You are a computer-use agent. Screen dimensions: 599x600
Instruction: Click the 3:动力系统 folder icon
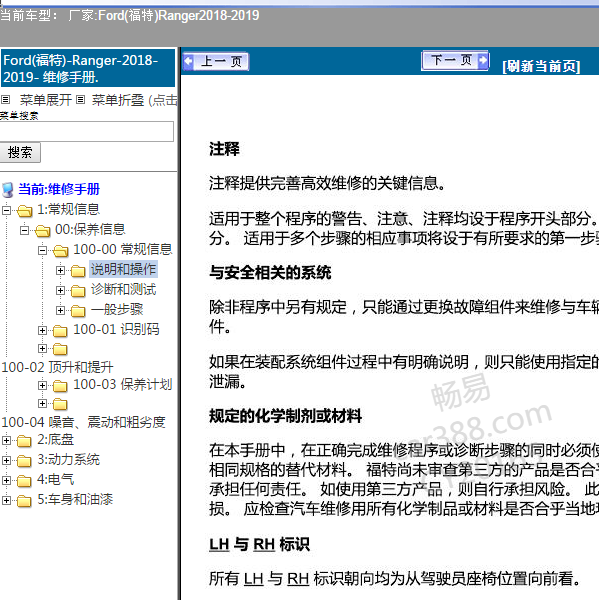pyautogui.click(x=24, y=460)
